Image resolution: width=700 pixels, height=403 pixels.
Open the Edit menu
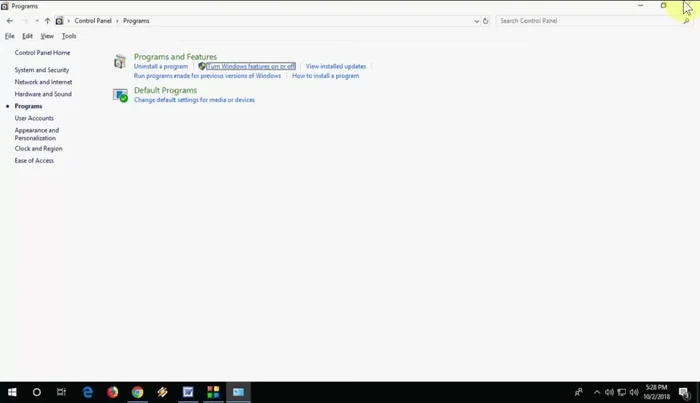[27, 36]
